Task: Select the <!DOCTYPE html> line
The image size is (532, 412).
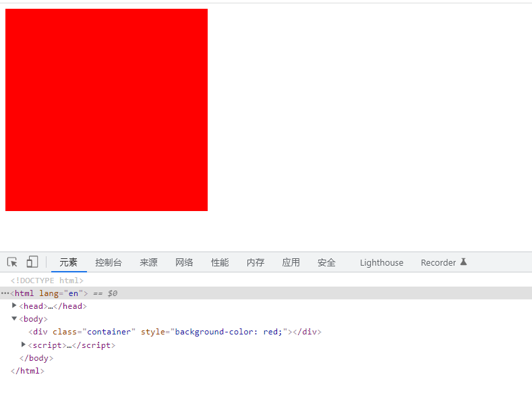Action: tap(47, 281)
